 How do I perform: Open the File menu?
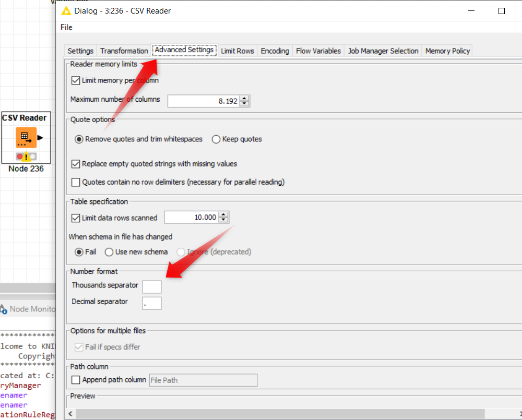point(66,27)
